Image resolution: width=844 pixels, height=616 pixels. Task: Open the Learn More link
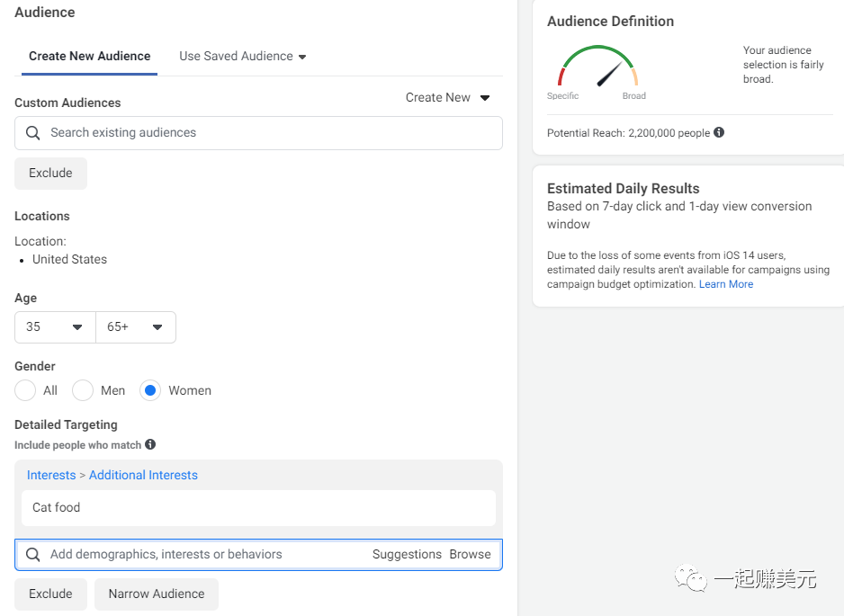point(726,284)
